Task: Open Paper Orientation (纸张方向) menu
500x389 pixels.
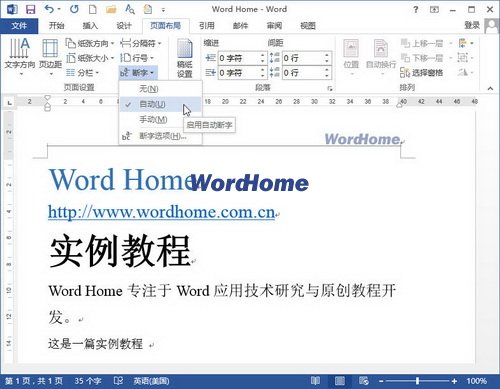Action: [x=90, y=43]
